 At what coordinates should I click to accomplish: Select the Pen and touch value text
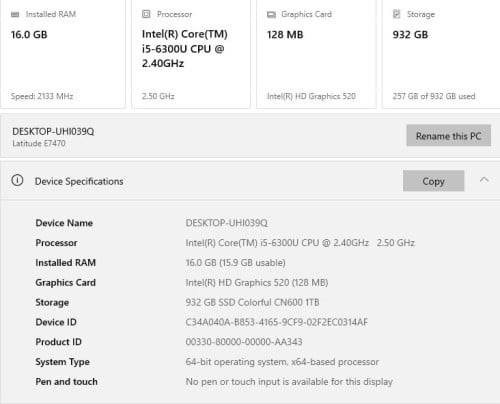coord(289,382)
